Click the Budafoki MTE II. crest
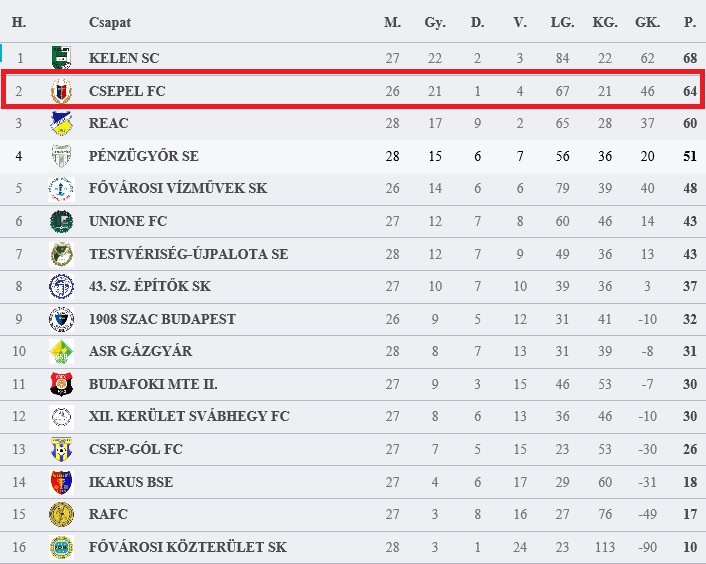This screenshot has height=564, width=706. [x=61, y=384]
